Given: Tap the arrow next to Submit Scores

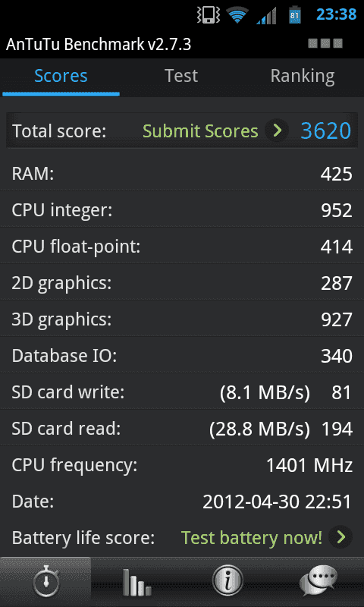Looking at the screenshot, I should point(277,131).
